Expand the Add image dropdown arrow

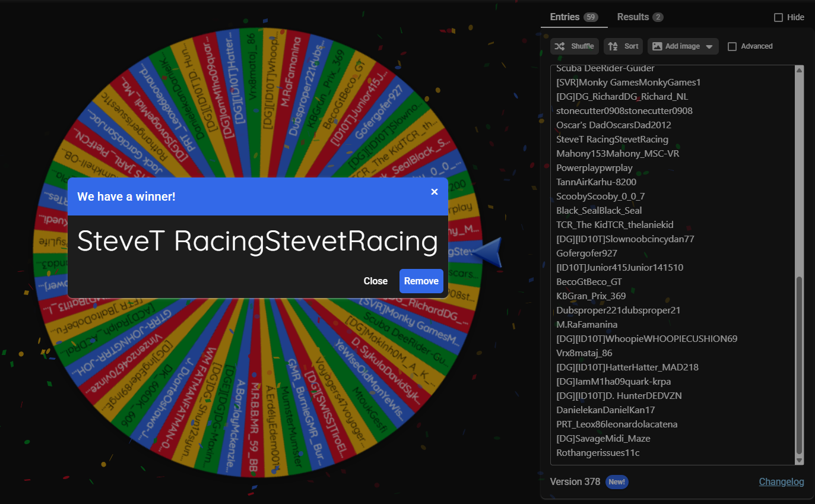pos(709,47)
